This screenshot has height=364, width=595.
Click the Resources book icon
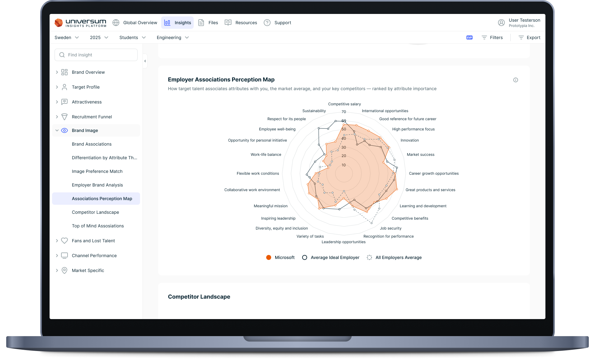tap(228, 23)
